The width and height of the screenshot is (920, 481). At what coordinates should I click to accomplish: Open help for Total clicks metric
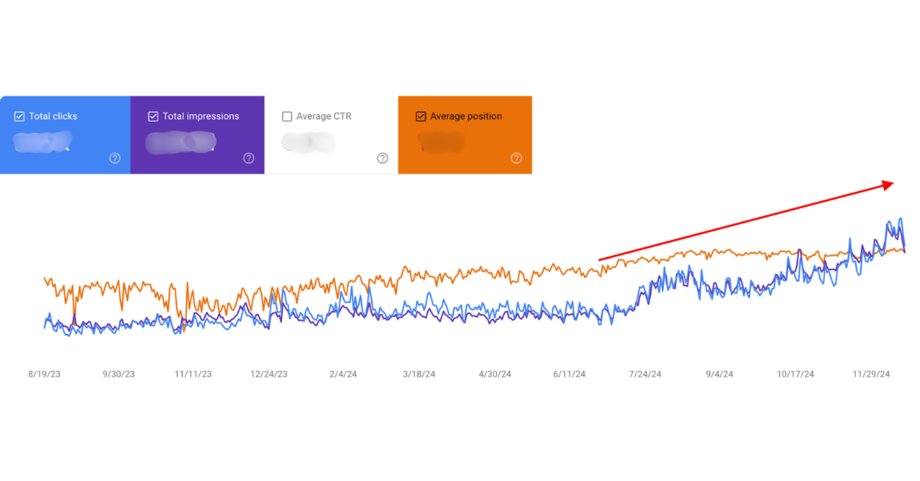click(x=115, y=158)
